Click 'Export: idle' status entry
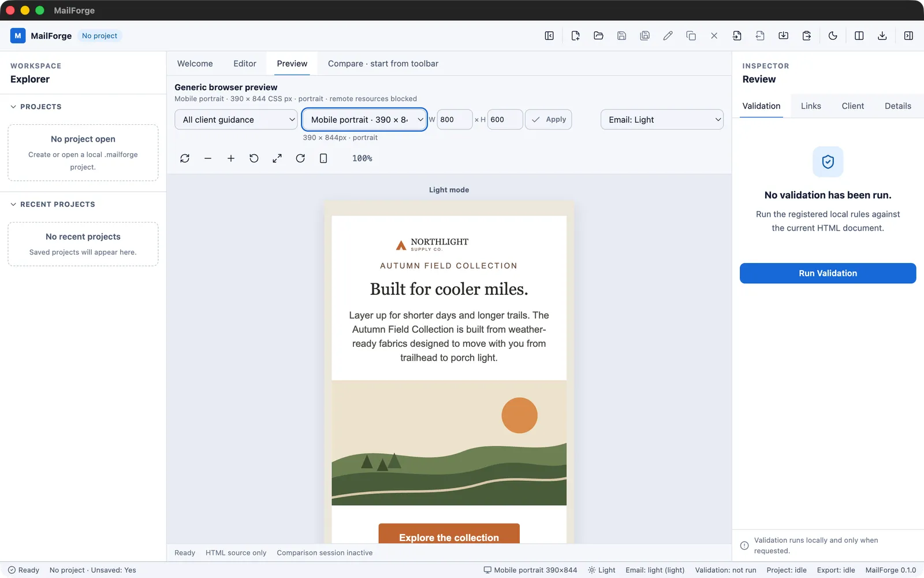This screenshot has height=578, width=924. coord(836,570)
